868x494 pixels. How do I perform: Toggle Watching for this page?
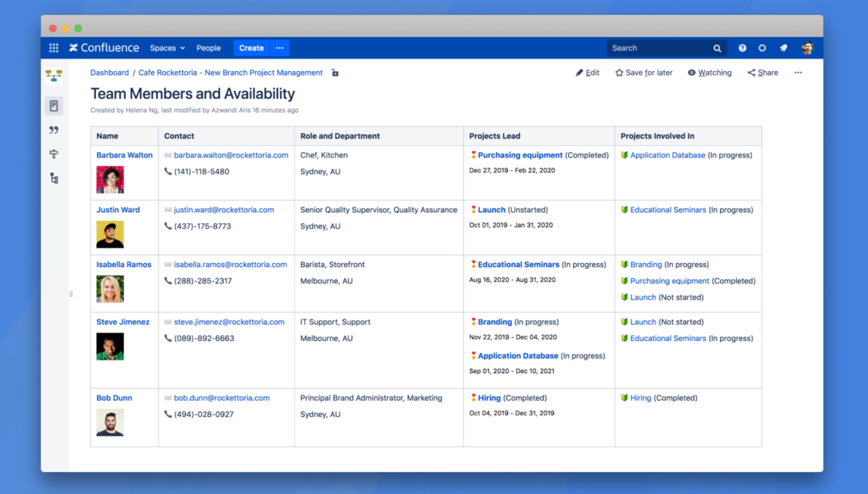click(709, 73)
